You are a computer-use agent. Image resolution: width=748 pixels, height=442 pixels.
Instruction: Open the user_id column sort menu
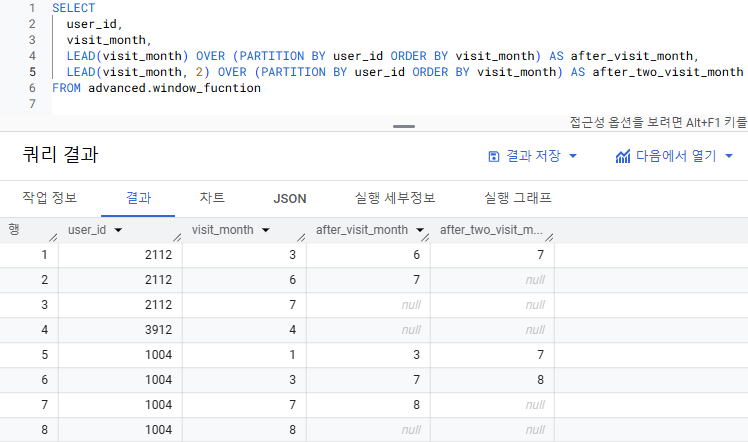(118, 230)
